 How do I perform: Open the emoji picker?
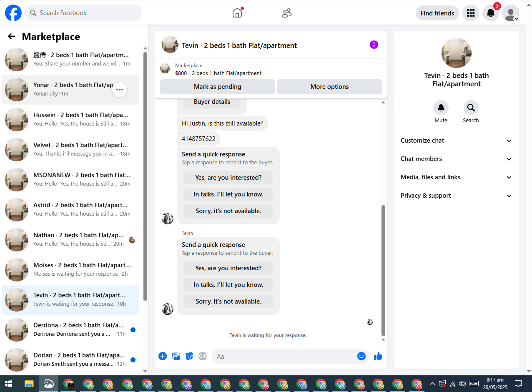pyautogui.click(x=361, y=356)
